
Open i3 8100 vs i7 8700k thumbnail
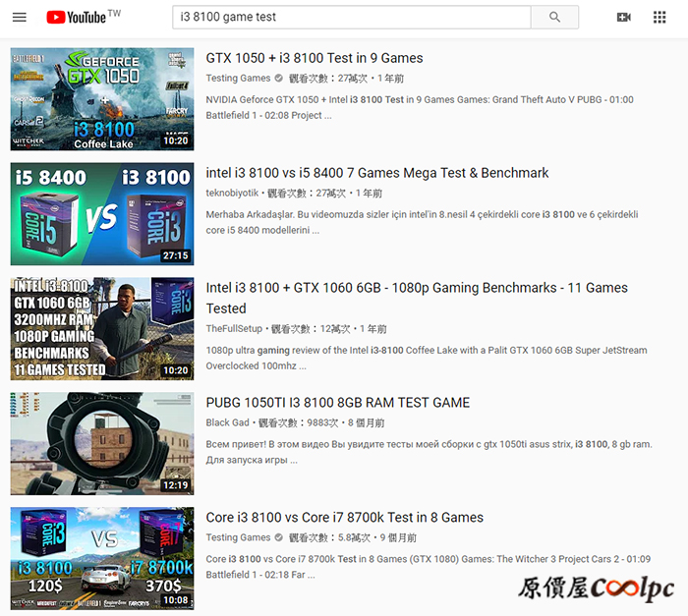[x=102, y=558]
